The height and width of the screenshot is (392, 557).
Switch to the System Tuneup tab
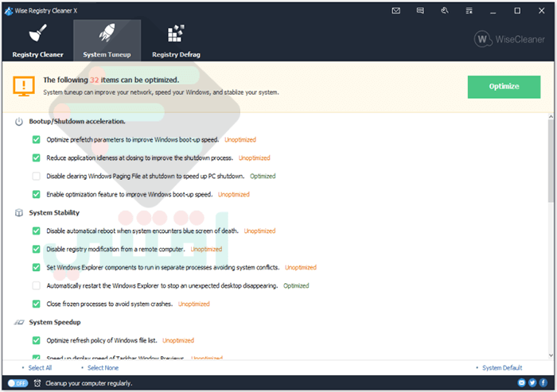[x=107, y=41]
